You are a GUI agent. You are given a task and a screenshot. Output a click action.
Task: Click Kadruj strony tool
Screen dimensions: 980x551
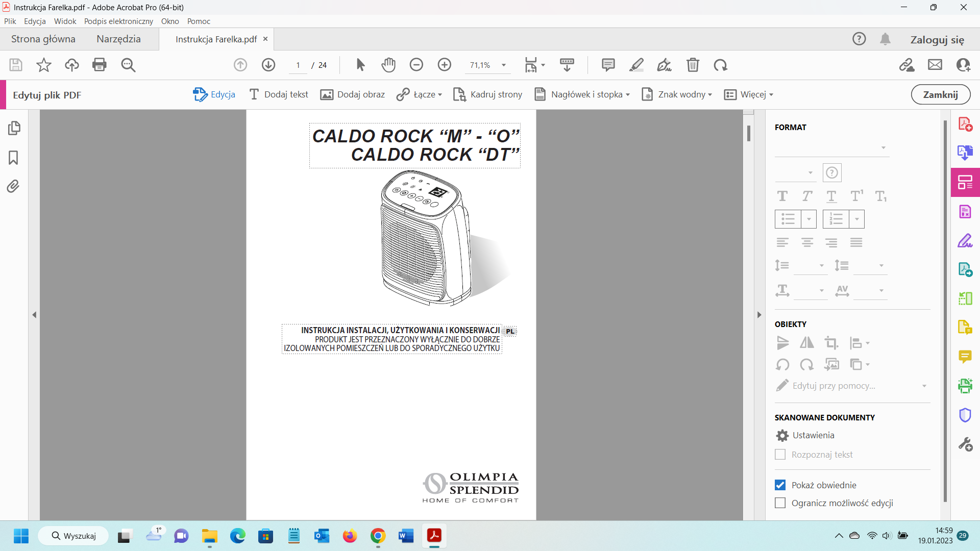tap(488, 94)
